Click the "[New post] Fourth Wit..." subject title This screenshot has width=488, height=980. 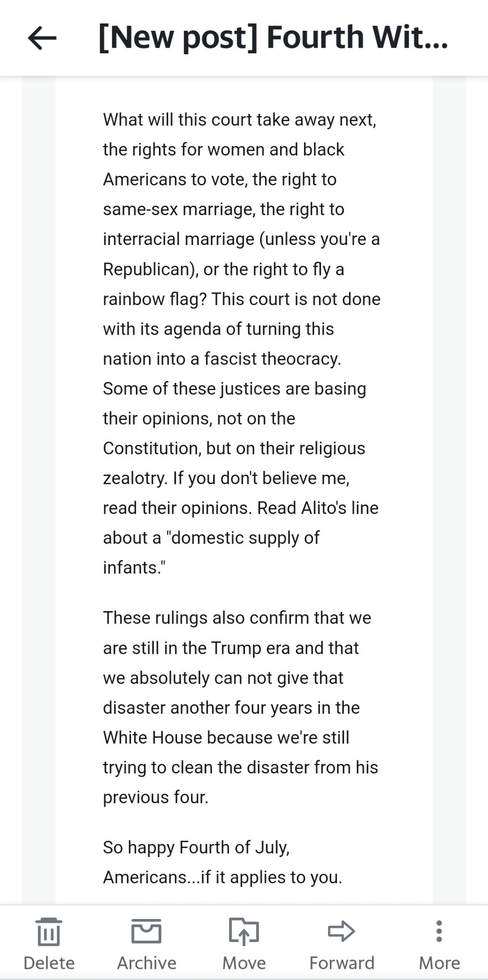(x=273, y=38)
